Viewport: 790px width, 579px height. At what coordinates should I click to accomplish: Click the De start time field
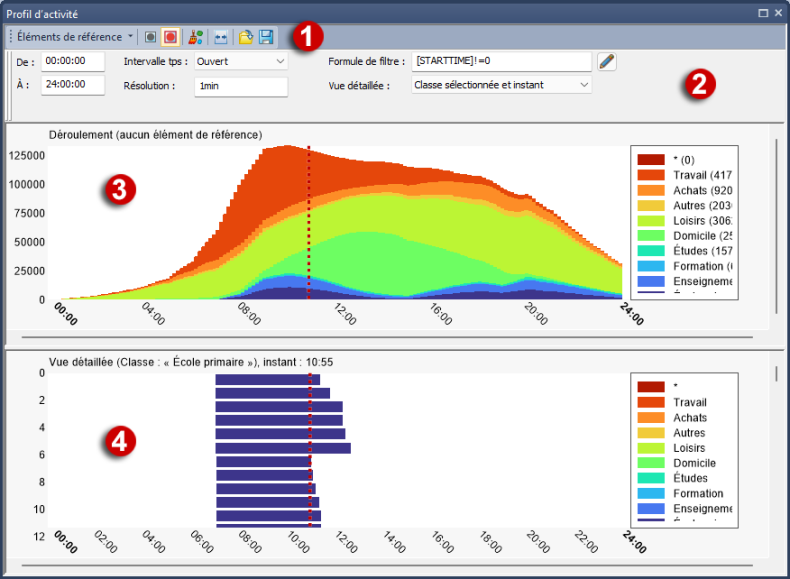73,61
